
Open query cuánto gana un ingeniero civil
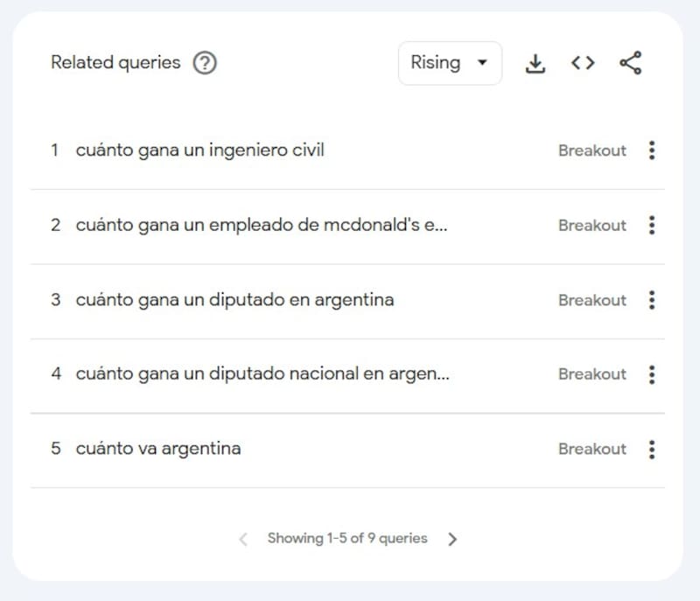point(199,150)
